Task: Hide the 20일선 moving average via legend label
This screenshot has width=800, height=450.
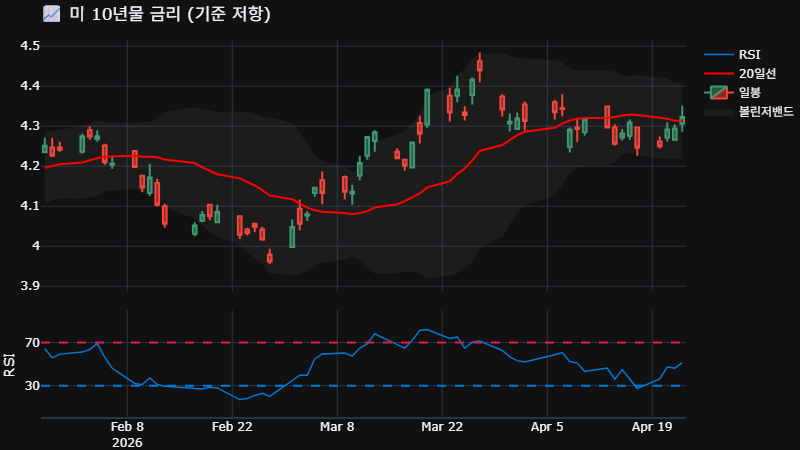Action: pos(755,73)
